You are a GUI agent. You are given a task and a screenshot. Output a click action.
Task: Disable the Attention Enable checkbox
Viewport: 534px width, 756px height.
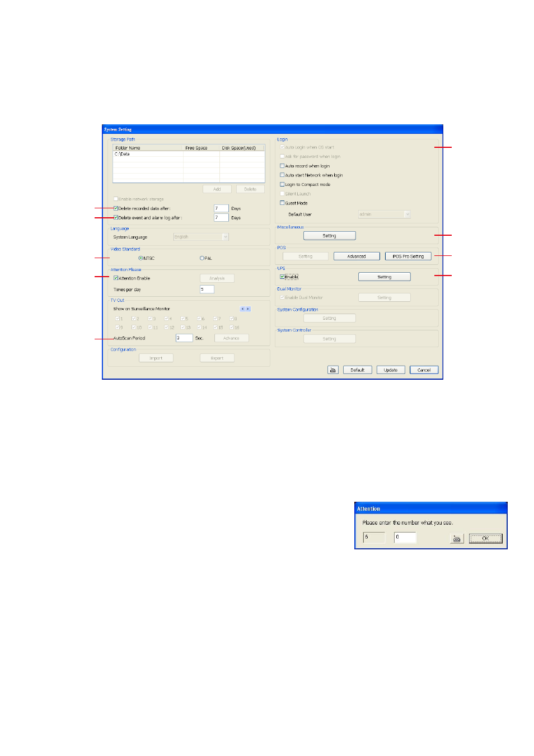[x=115, y=278]
